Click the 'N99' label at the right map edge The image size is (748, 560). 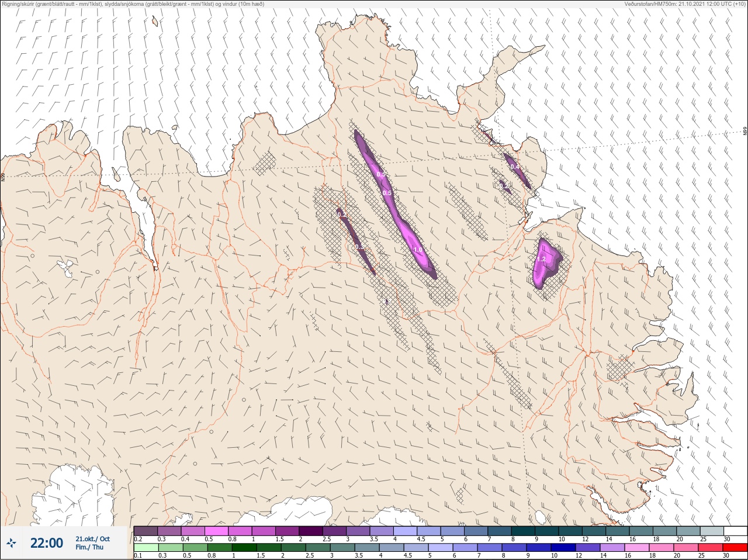pyautogui.click(x=745, y=132)
